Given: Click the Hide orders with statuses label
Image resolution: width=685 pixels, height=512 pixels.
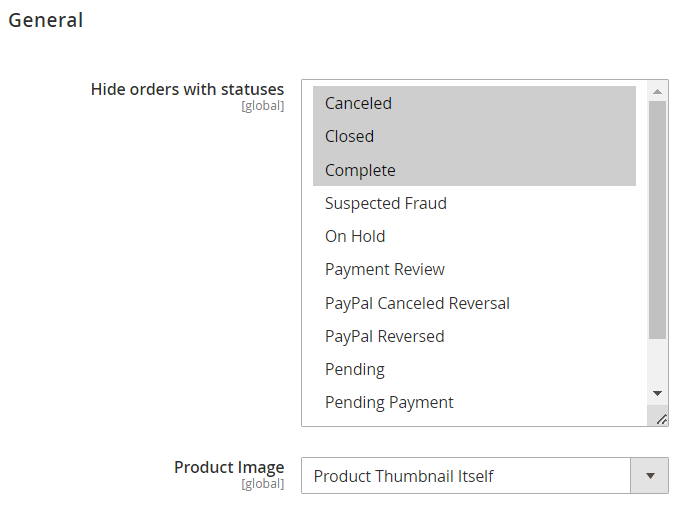Looking at the screenshot, I should tap(187, 89).
